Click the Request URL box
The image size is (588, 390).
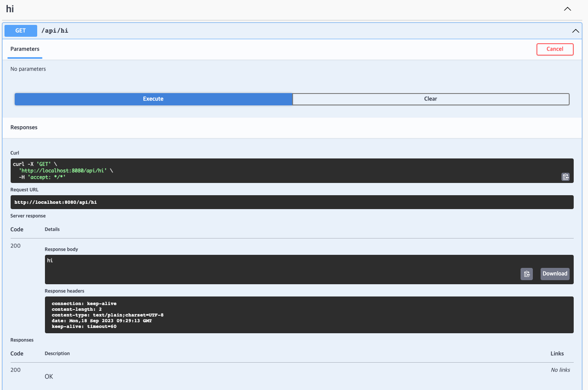click(292, 202)
